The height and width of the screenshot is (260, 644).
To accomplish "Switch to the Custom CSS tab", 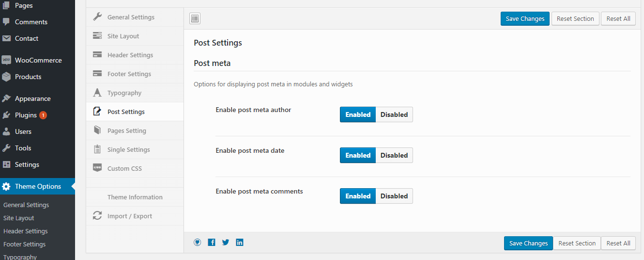I will [124, 168].
